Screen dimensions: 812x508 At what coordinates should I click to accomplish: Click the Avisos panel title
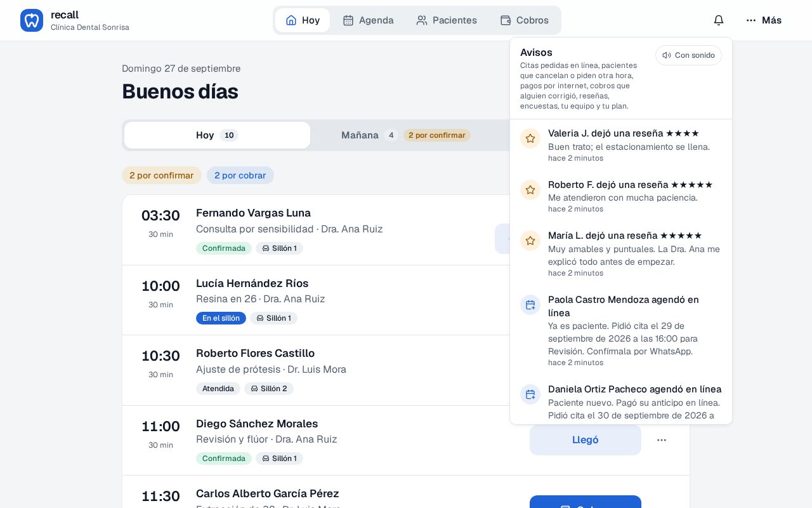(536, 52)
